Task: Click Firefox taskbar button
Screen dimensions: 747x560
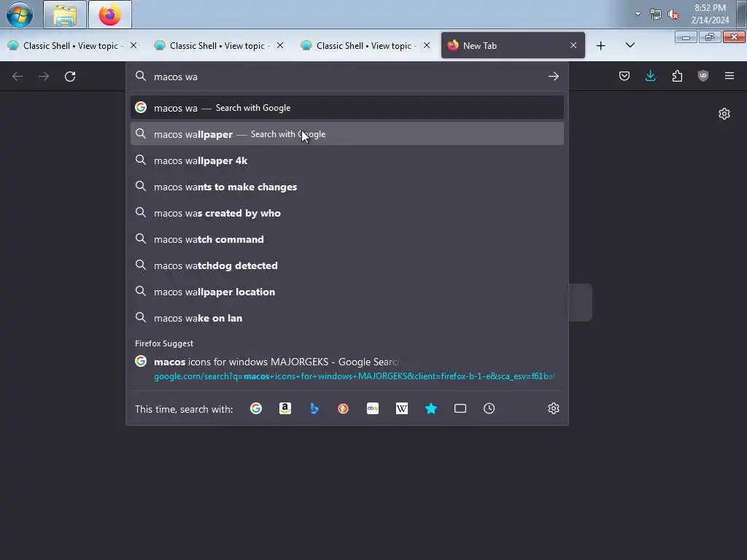Action: point(110,15)
